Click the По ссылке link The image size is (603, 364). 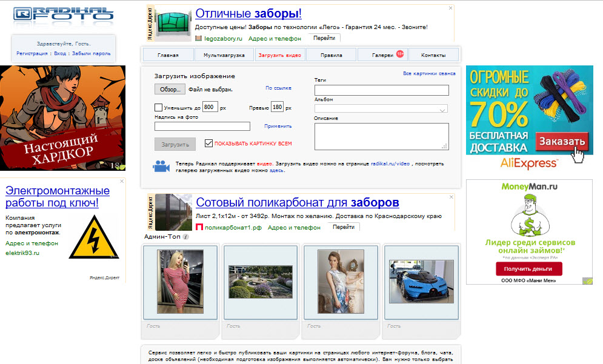point(278,88)
